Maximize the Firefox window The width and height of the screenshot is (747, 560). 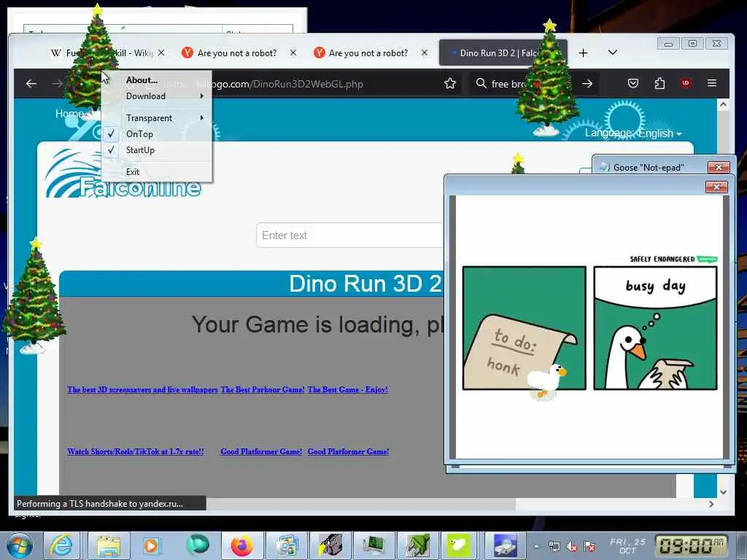click(692, 43)
